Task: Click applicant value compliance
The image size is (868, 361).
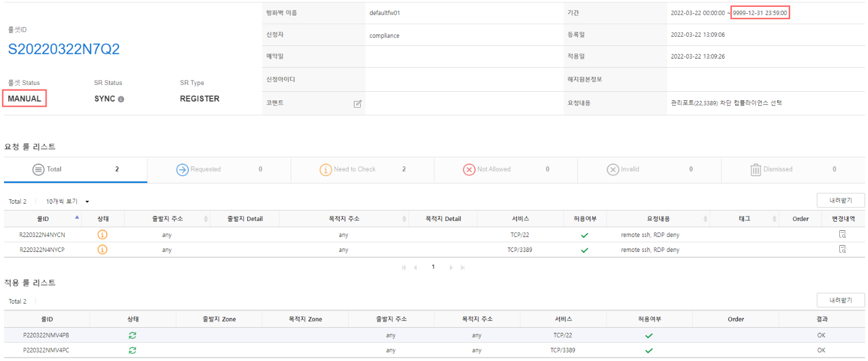Action: click(x=384, y=36)
